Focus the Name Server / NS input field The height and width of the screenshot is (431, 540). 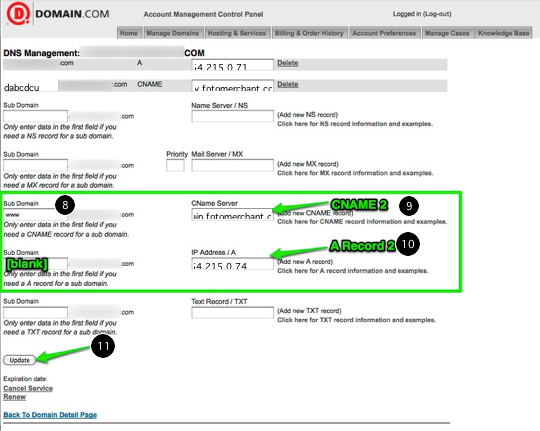click(x=233, y=116)
